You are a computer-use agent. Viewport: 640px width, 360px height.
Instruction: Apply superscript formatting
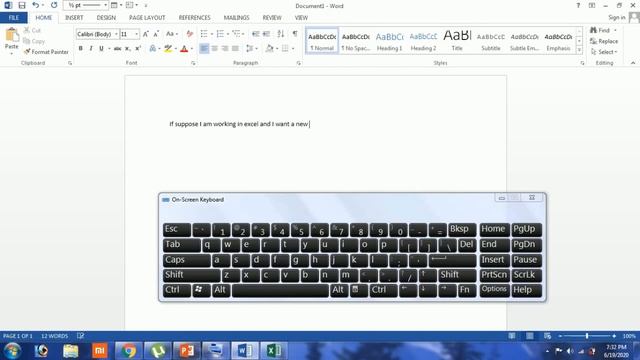[x=138, y=49]
